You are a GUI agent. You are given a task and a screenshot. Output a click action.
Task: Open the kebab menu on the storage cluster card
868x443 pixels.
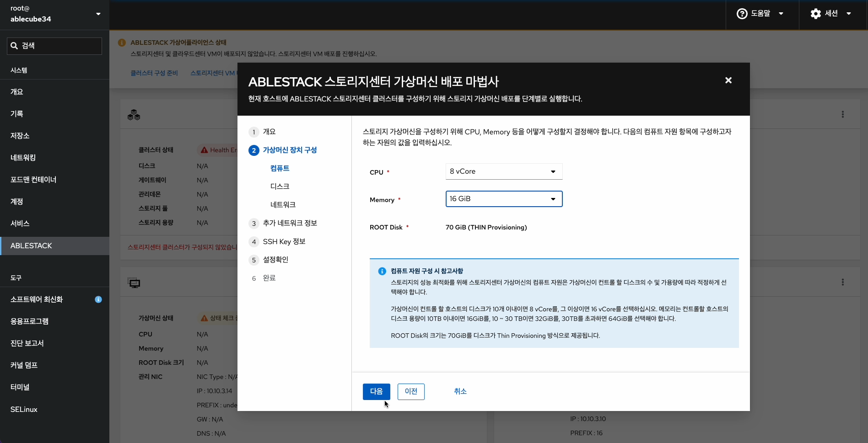pos(843,114)
